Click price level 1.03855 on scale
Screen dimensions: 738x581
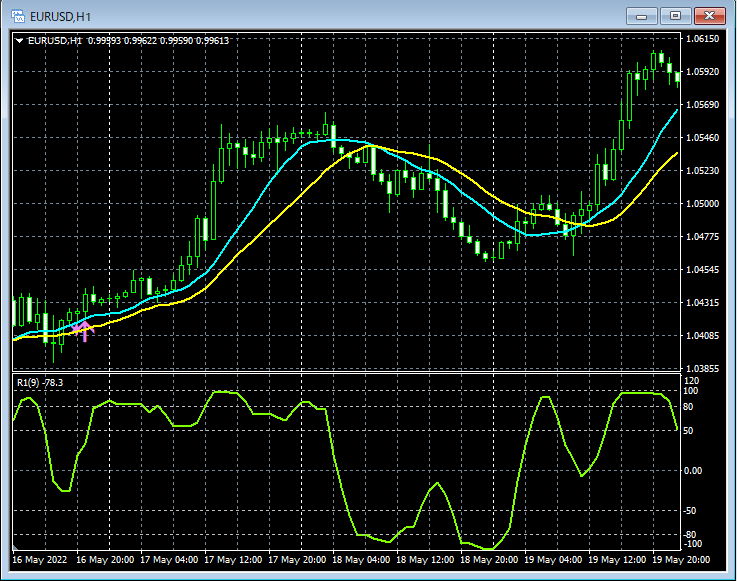pyautogui.click(x=703, y=368)
